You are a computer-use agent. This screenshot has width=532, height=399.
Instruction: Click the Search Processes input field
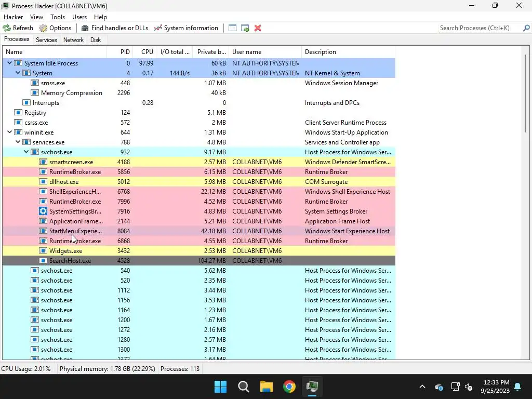coord(481,28)
